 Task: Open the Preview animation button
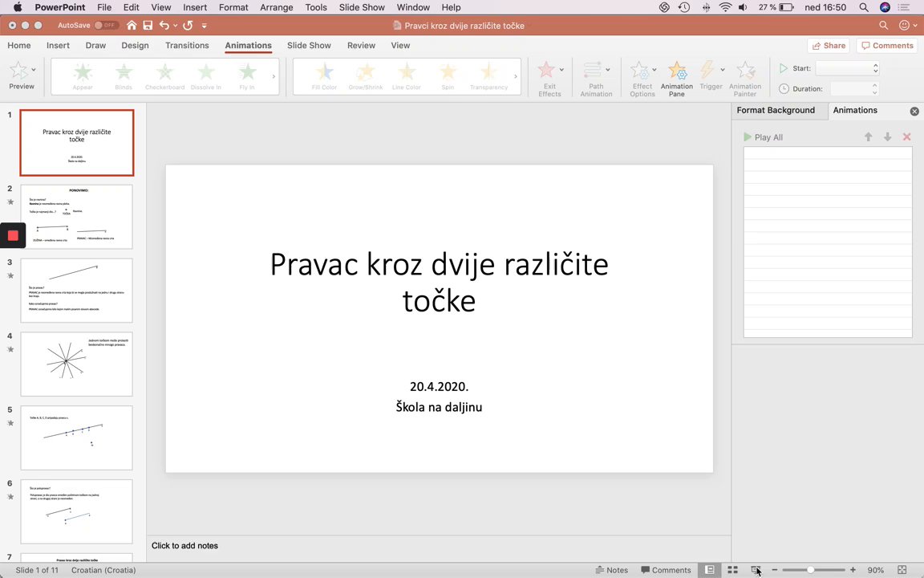click(x=22, y=75)
